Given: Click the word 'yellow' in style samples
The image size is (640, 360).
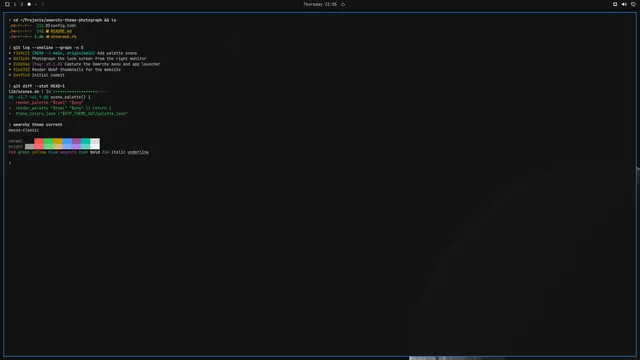Looking at the screenshot, I should [39, 152].
